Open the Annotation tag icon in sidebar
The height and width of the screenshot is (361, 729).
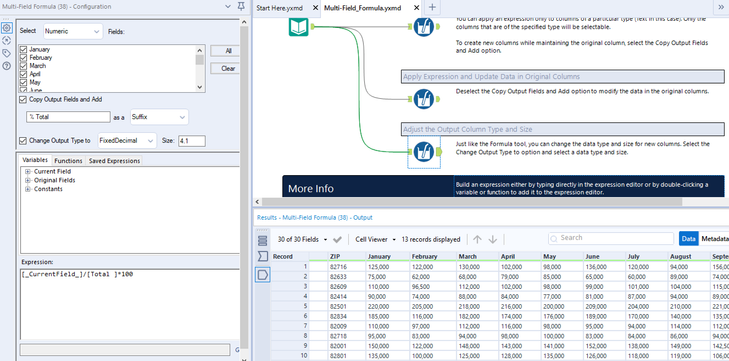(7, 53)
